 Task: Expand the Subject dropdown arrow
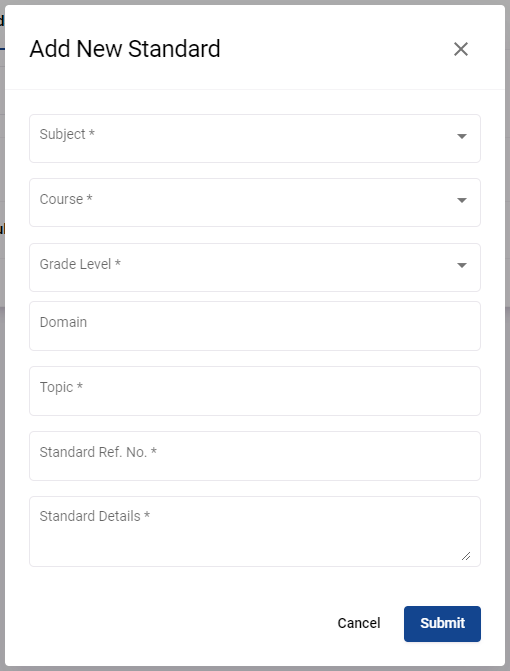tap(462, 136)
